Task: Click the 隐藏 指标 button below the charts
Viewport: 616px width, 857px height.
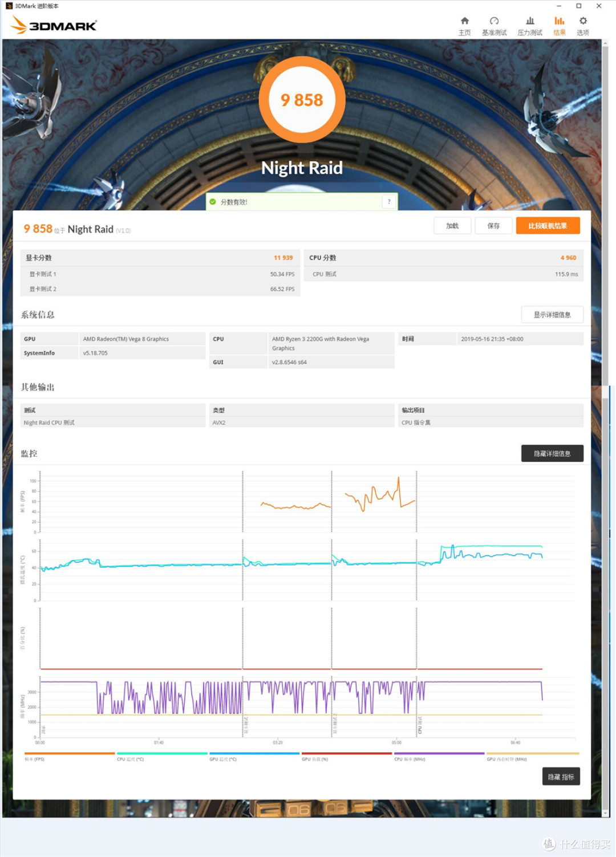Action: coord(561,777)
